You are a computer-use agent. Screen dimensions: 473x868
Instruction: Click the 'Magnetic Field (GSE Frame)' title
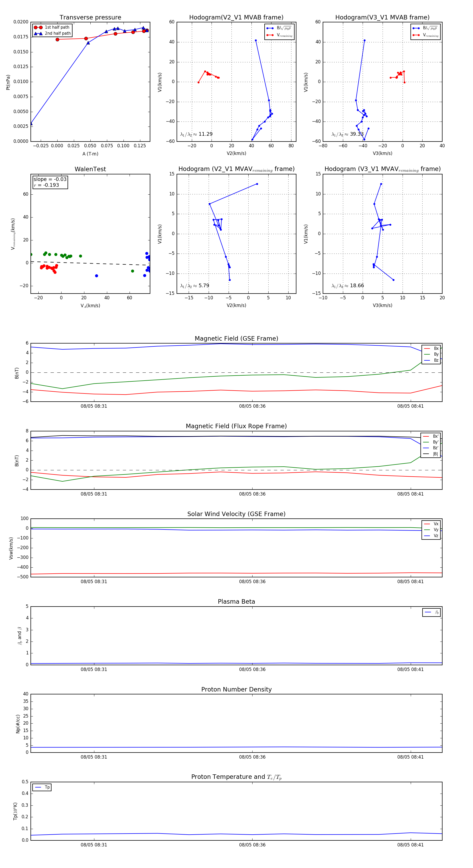click(236, 339)
